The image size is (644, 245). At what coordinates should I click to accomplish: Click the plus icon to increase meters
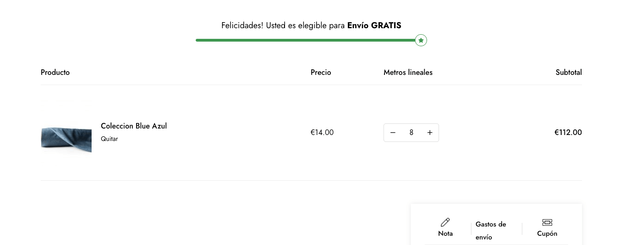[x=430, y=133]
